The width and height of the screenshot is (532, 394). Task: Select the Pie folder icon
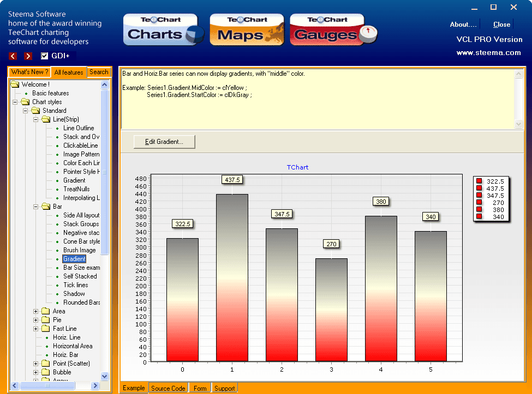pyautogui.click(x=46, y=320)
